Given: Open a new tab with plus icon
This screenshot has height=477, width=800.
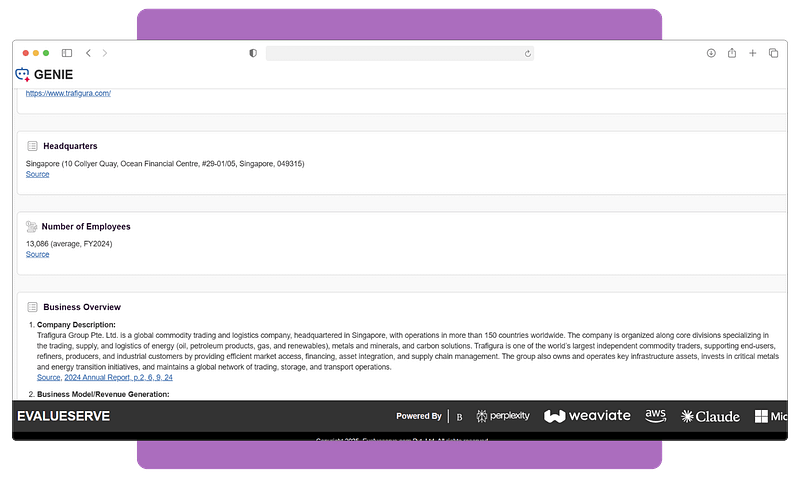Looking at the screenshot, I should point(753,53).
